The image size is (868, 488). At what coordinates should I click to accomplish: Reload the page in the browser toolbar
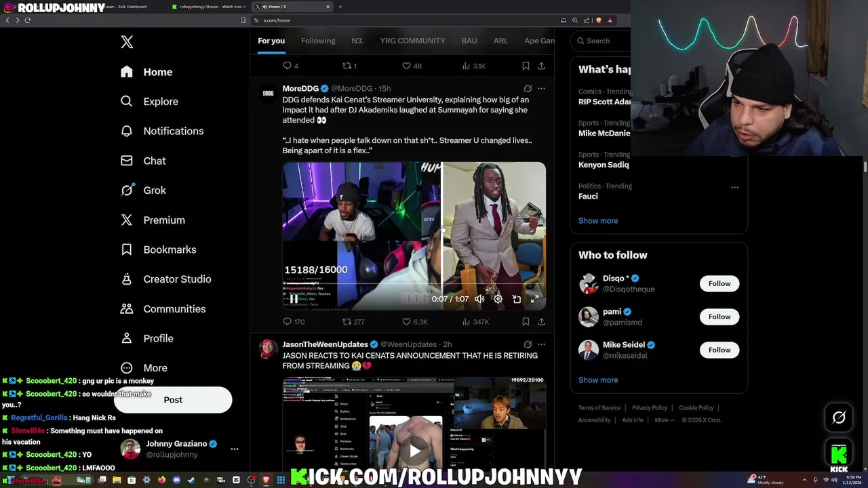[x=28, y=20]
